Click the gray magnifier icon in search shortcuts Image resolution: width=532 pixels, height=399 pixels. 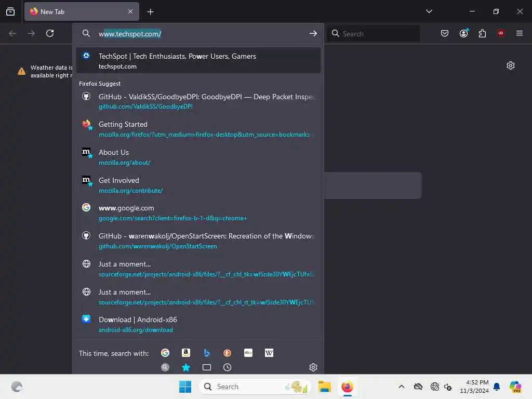point(165,367)
